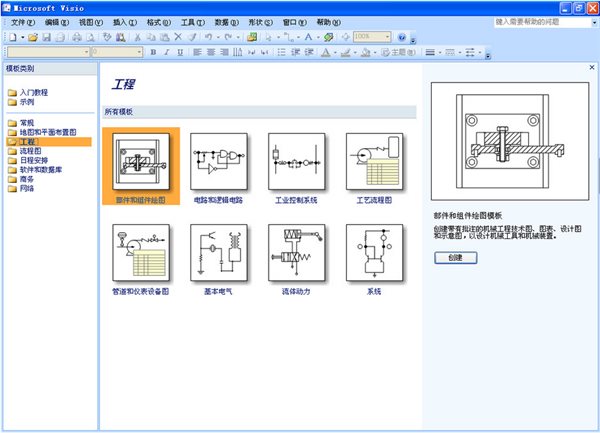Open the Fill Color dropdown arrow

375,52
